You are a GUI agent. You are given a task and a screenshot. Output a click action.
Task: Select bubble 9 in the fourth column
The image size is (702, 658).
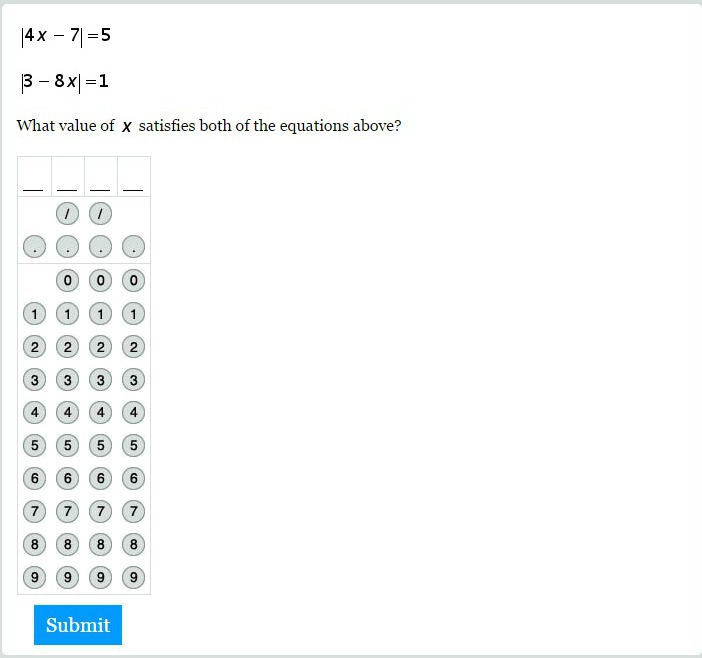(x=133, y=577)
